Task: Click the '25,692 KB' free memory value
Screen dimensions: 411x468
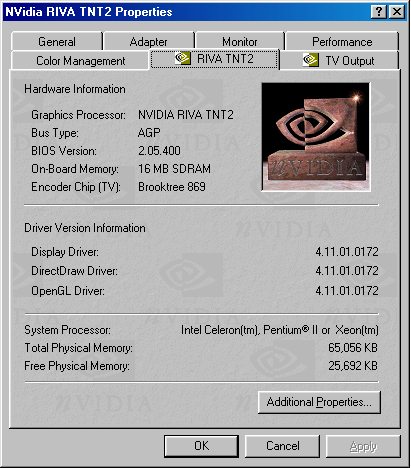Action: (353, 366)
